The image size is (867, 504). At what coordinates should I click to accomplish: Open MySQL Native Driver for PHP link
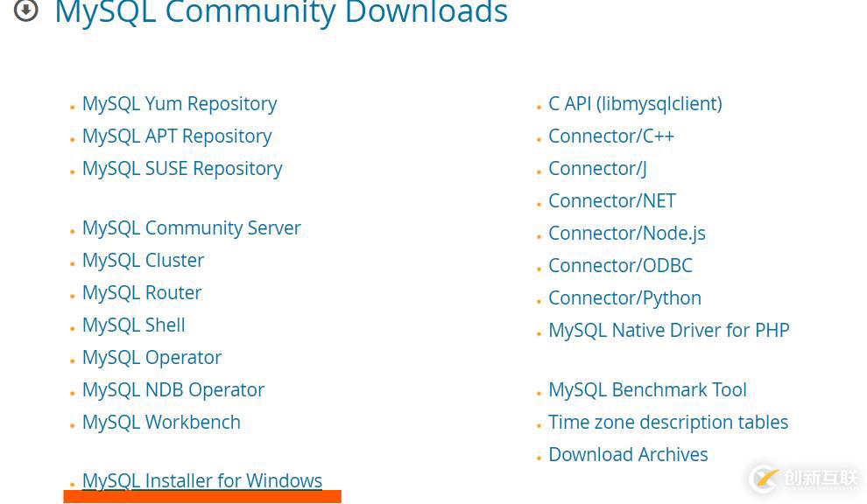coord(669,331)
